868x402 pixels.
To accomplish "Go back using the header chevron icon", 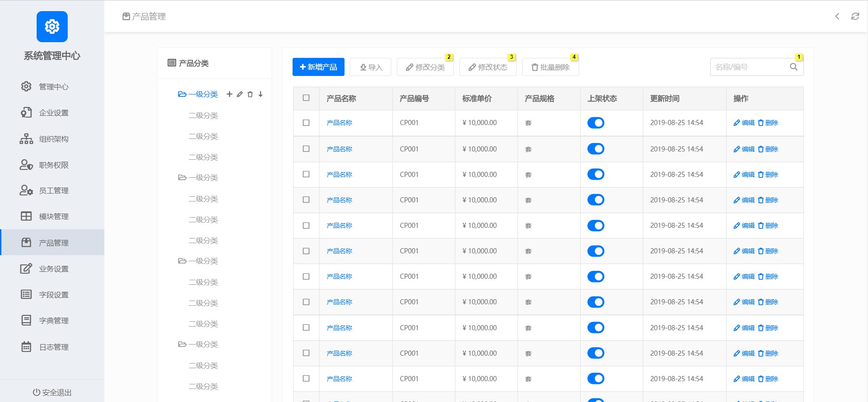I will tap(837, 16).
